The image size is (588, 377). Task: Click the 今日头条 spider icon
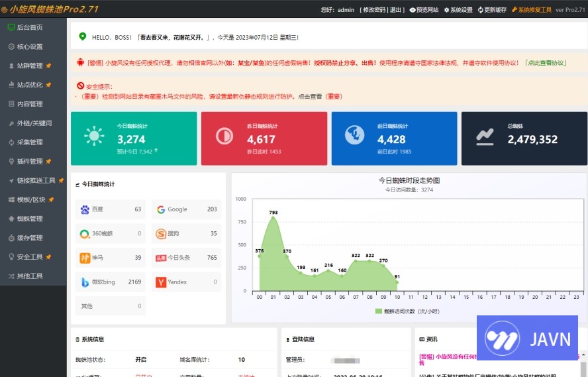coord(161,258)
